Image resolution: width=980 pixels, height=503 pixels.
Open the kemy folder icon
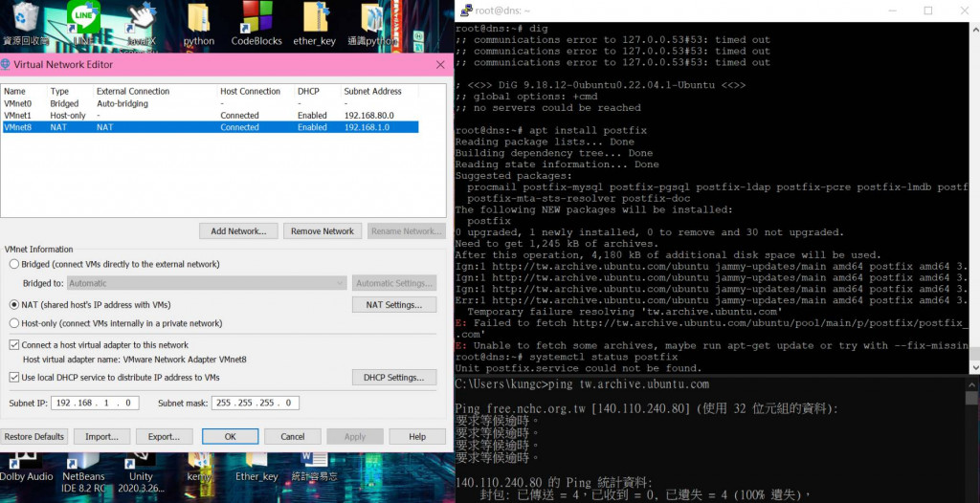click(x=199, y=469)
